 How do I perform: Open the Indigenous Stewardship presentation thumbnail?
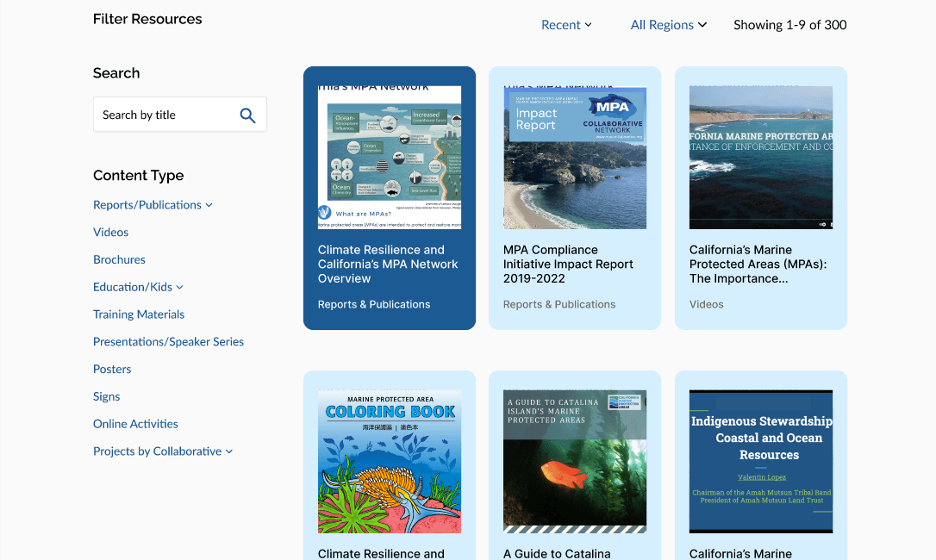(x=761, y=462)
